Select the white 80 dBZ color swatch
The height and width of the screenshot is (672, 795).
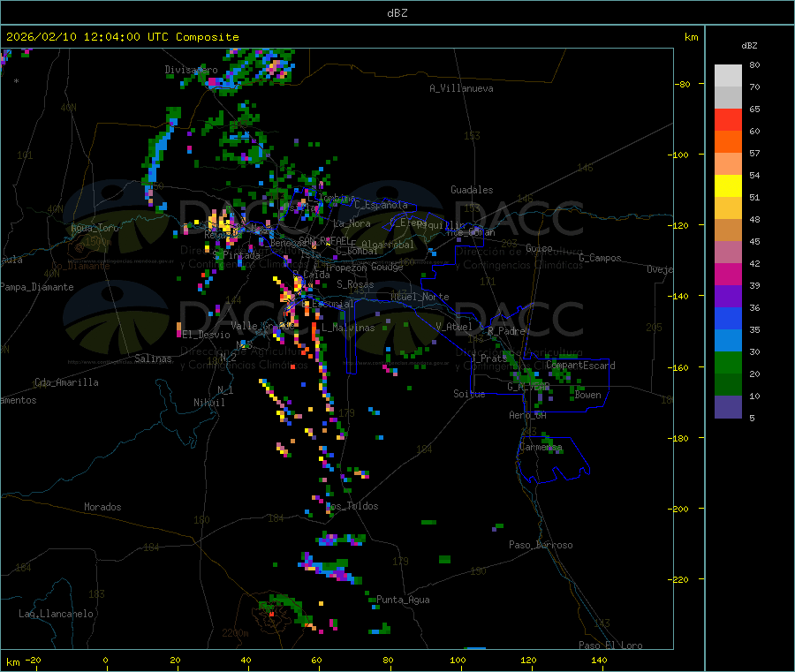coord(728,76)
